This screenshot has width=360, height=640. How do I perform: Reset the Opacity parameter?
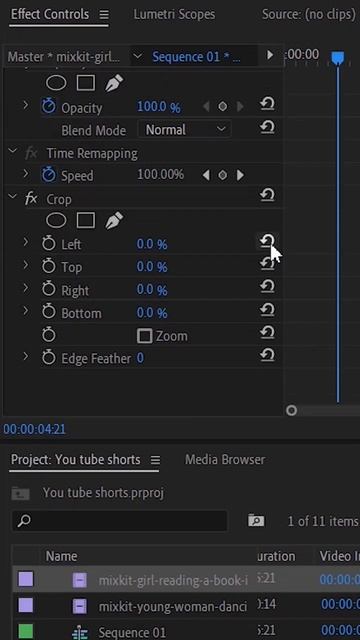coord(267,105)
